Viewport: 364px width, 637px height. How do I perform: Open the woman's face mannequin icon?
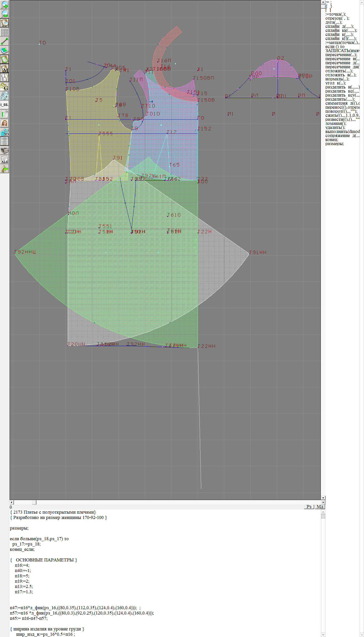coord(5,123)
